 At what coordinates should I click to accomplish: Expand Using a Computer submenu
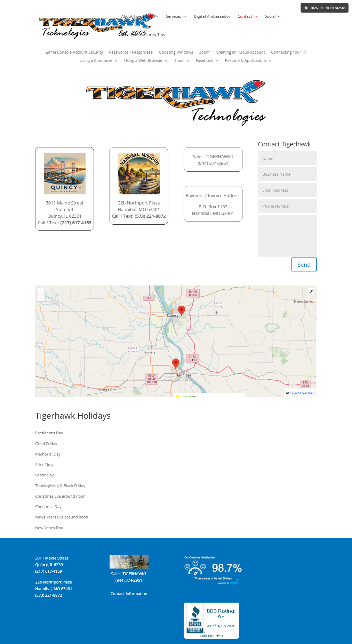(98, 61)
